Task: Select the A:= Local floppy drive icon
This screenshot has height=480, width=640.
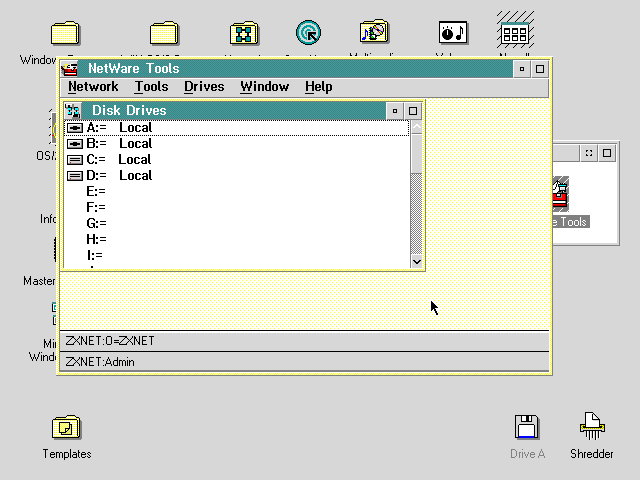Action: click(x=75, y=128)
